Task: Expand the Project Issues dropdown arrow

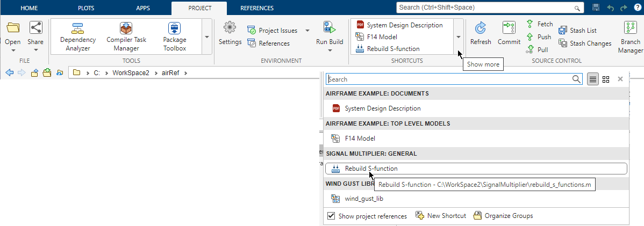Action: coord(307,31)
